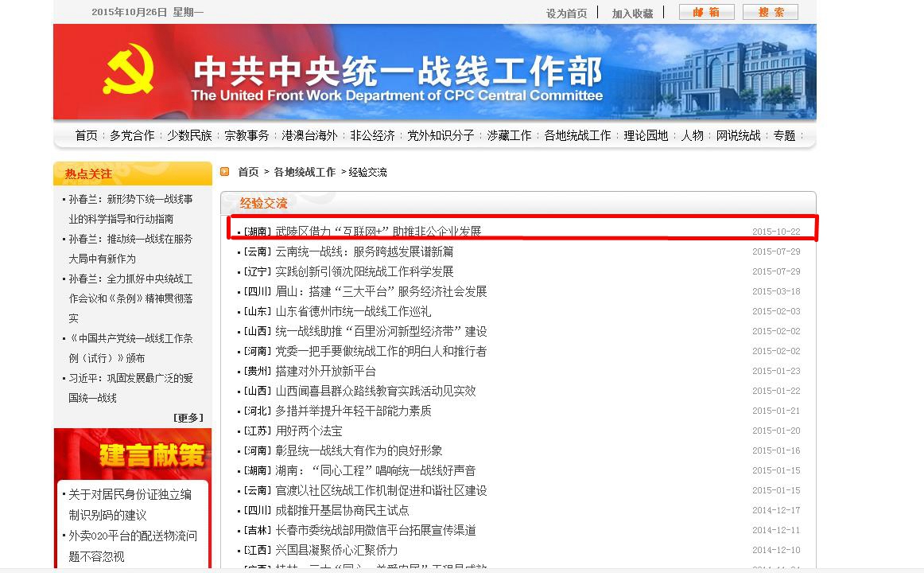Click the party emblem logo in banner
Screen dimensions: 924x573
click(x=128, y=72)
